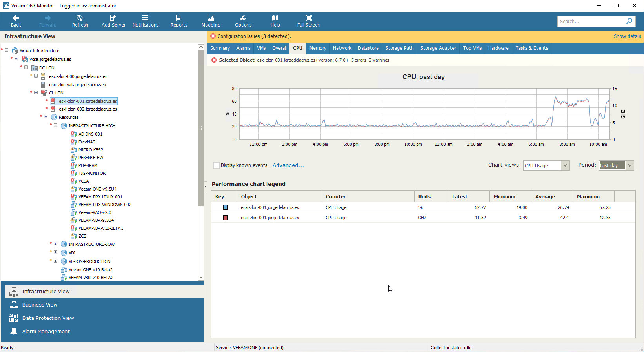Expand the INFRASTRUCTURE-LOW resource pool
Screen dimensions: 644x352
pos(56,244)
